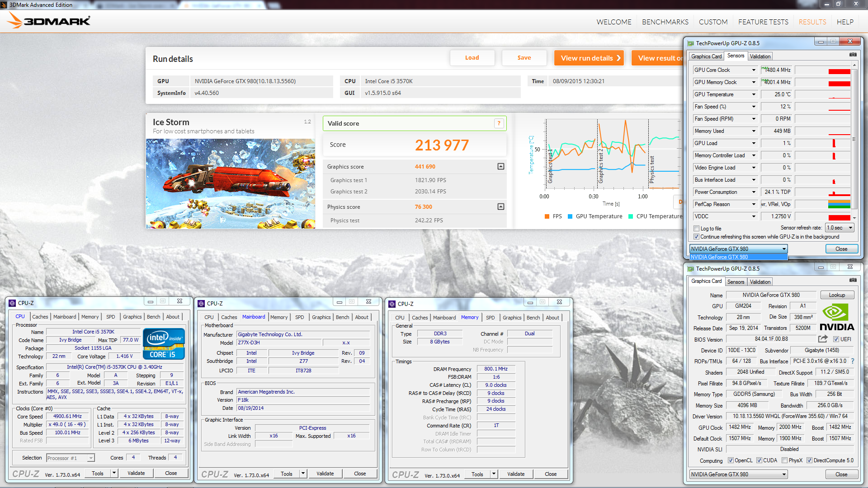
Task: Click GPU-Z Graphics Card window title bar icon
Action: click(690, 269)
